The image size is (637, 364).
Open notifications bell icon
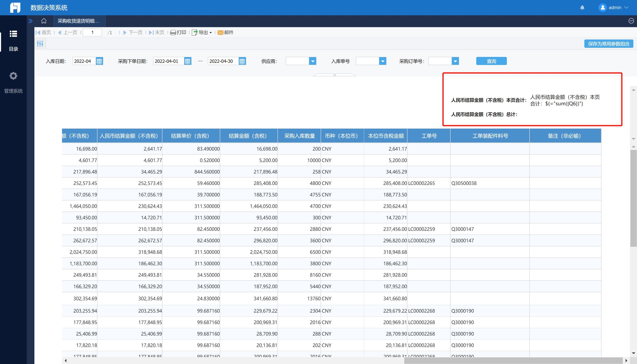coord(582,7)
